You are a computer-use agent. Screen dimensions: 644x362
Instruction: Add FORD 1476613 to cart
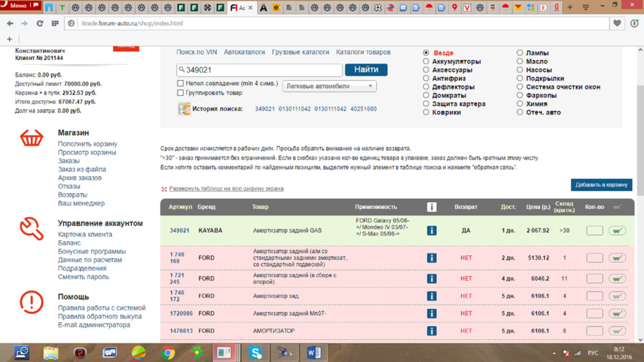[x=617, y=331]
